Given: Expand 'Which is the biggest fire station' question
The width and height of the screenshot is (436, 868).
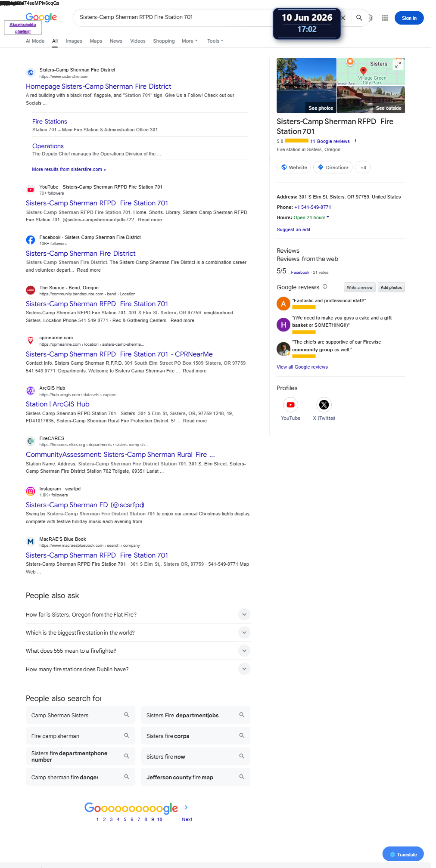Looking at the screenshot, I should [138, 632].
